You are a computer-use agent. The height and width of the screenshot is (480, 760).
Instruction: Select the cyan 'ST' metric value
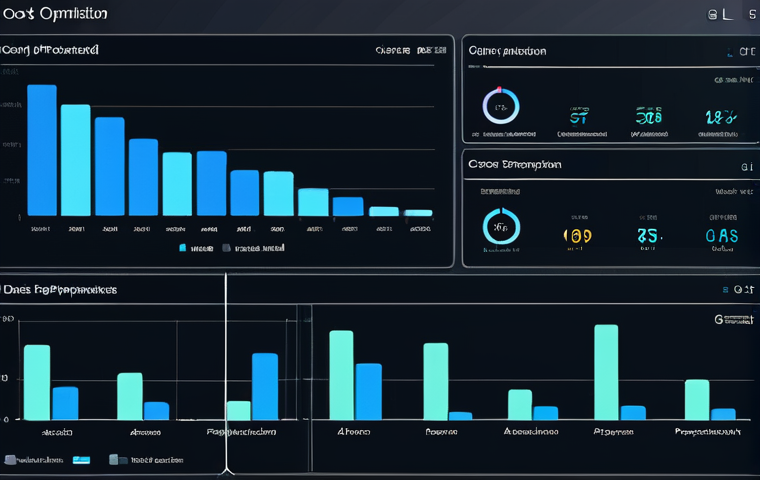[x=579, y=117]
